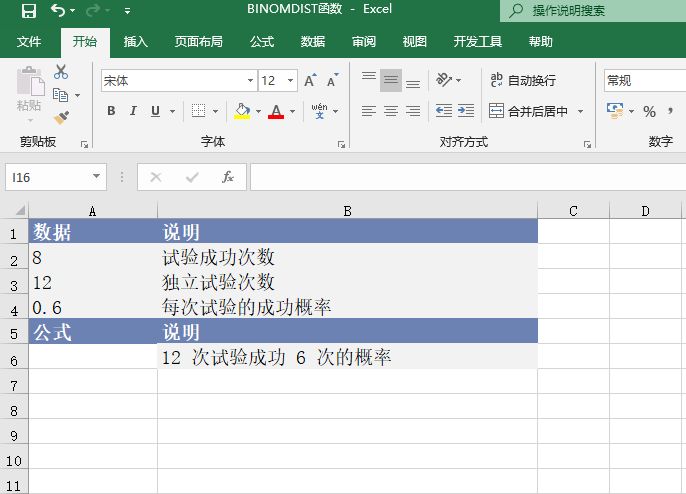Click the Center horizontal alignment icon
The width and height of the screenshot is (686, 494).
(x=390, y=111)
